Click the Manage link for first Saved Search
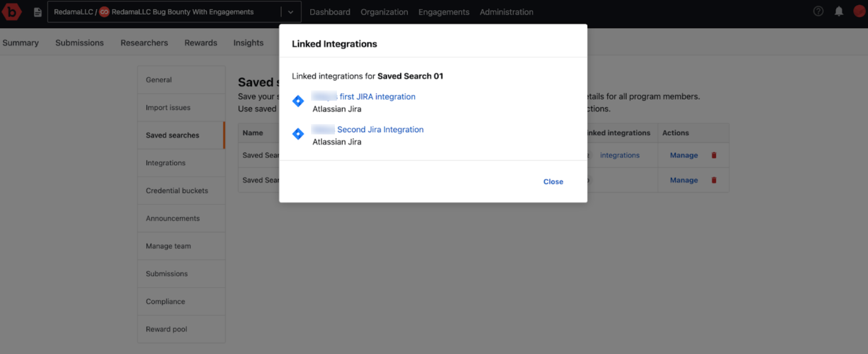The width and height of the screenshot is (868, 354). pyautogui.click(x=684, y=155)
